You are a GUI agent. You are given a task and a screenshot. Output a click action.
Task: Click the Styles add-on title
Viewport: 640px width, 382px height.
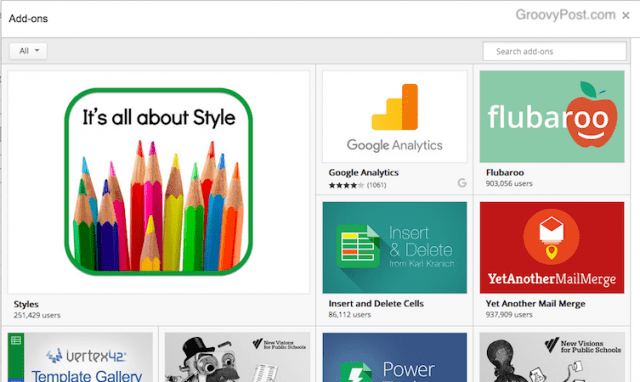26,304
